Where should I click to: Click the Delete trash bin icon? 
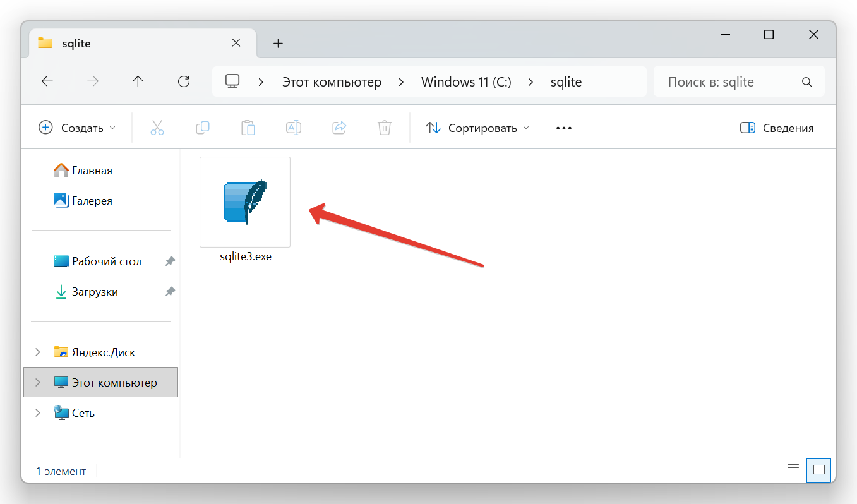click(385, 128)
